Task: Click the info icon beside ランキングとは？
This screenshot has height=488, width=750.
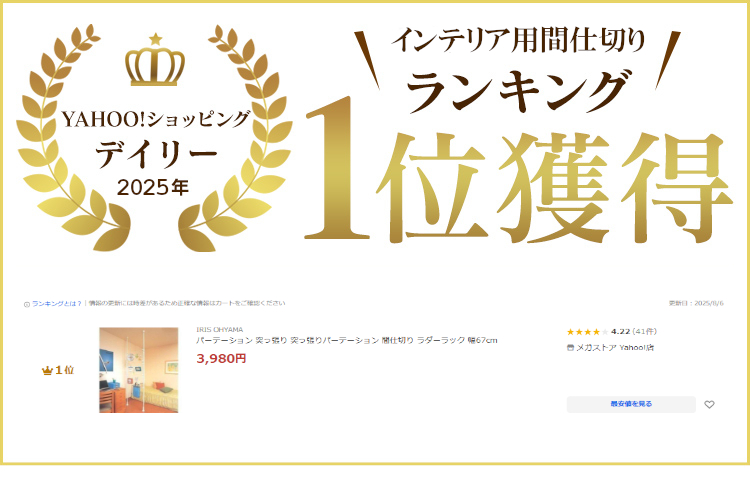Action: coord(27,304)
